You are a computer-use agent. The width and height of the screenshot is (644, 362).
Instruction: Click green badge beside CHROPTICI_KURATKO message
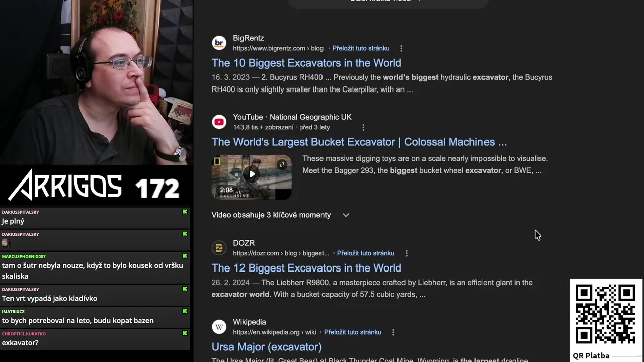click(x=185, y=333)
